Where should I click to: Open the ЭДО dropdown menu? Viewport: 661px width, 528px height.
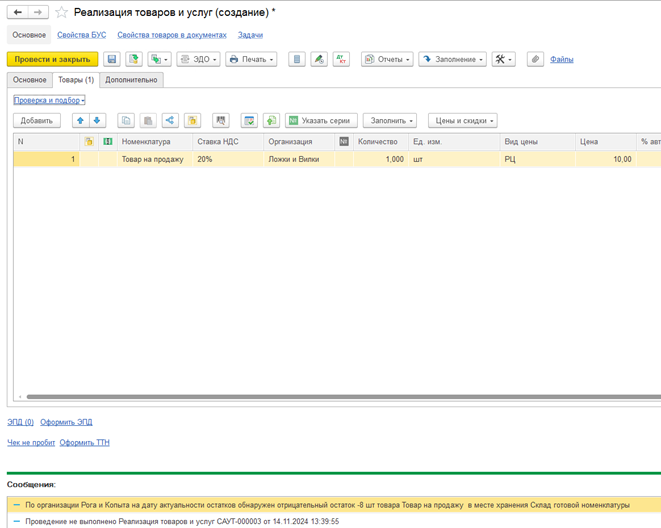click(198, 59)
